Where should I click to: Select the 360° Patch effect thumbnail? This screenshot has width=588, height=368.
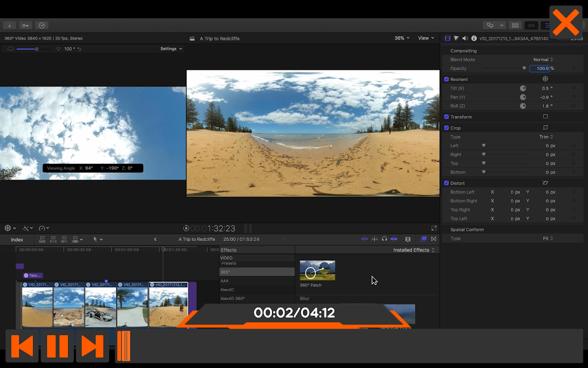tap(317, 270)
